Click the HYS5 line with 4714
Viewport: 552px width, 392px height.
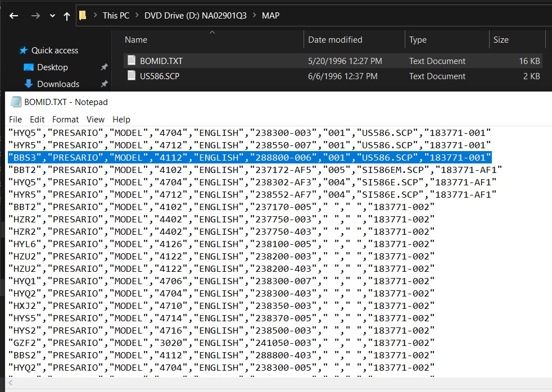(x=221, y=318)
